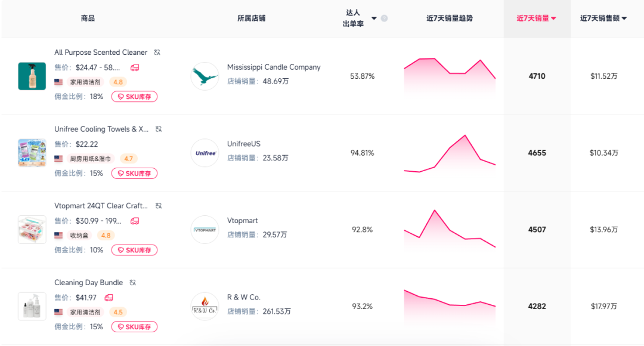Image resolution: width=644 pixels, height=346 pixels.
Task: Open SKU库存 for Vtopmart 24QT Clear Craft
Action: pos(134,250)
